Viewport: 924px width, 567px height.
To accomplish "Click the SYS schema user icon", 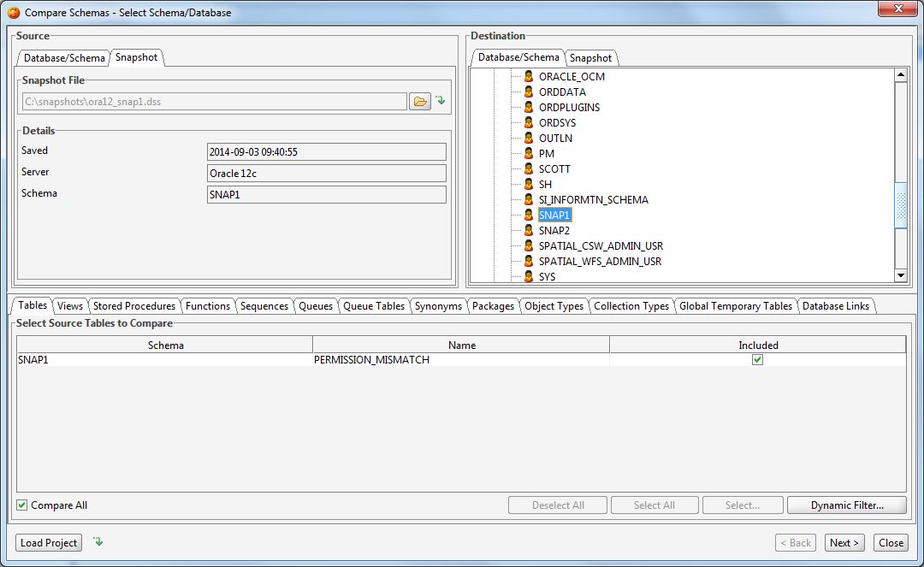I will pyautogui.click(x=528, y=277).
